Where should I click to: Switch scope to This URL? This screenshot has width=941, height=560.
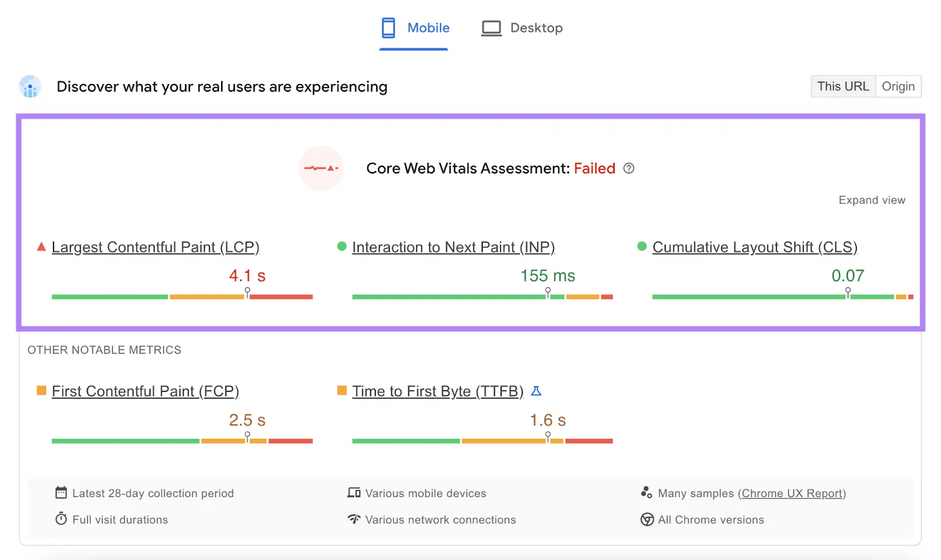click(843, 86)
